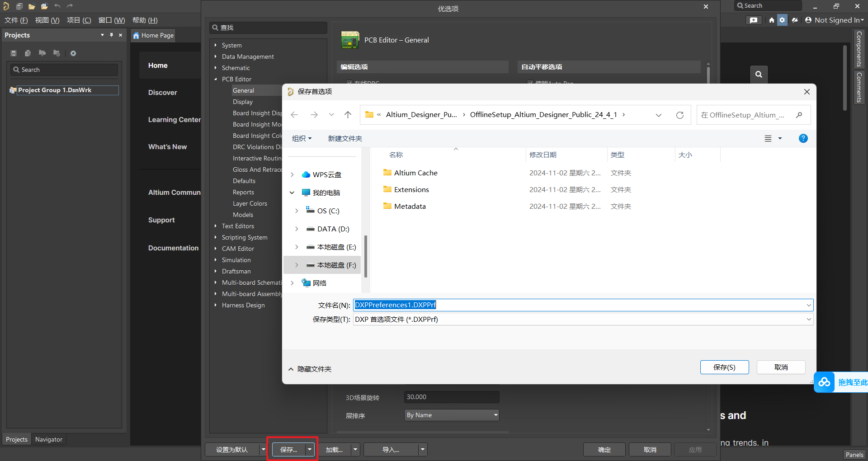This screenshot has width=868, height=461.
Task: Change view layout with the view options icon
Action: coord(768,138)
